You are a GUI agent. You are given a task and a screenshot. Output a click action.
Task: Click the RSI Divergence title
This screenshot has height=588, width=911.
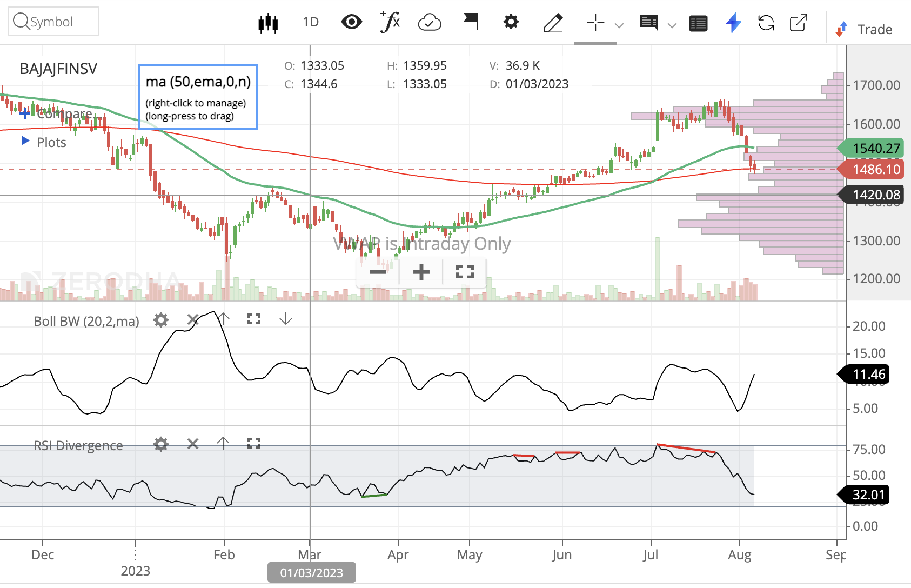coord(78,445)
